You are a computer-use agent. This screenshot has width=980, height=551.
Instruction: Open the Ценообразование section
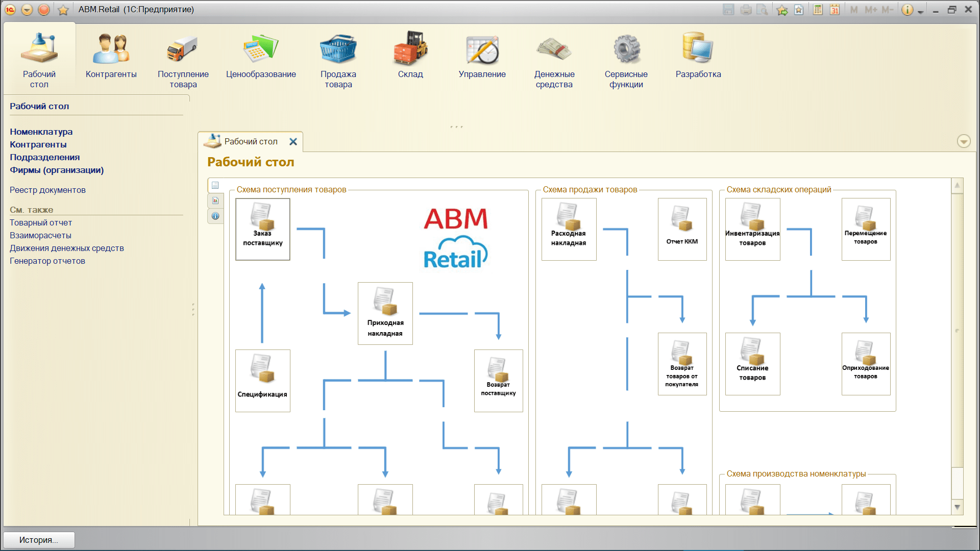click(261, 56)
